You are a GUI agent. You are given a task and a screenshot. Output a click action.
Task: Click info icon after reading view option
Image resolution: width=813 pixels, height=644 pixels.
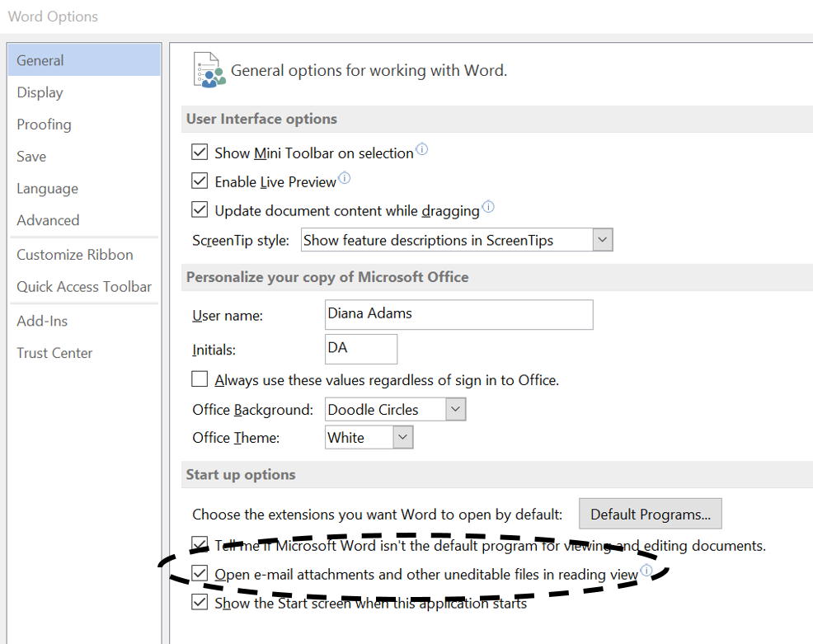646,571
